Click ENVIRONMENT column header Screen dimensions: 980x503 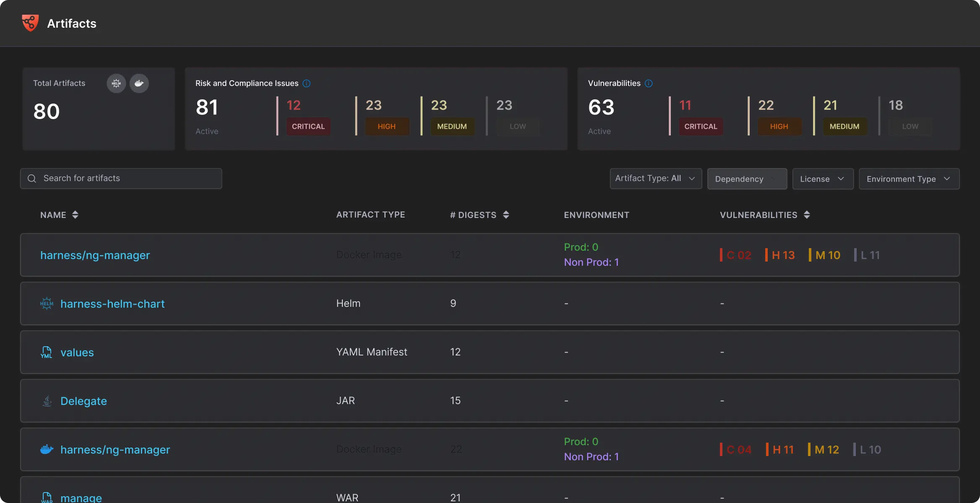597,215
